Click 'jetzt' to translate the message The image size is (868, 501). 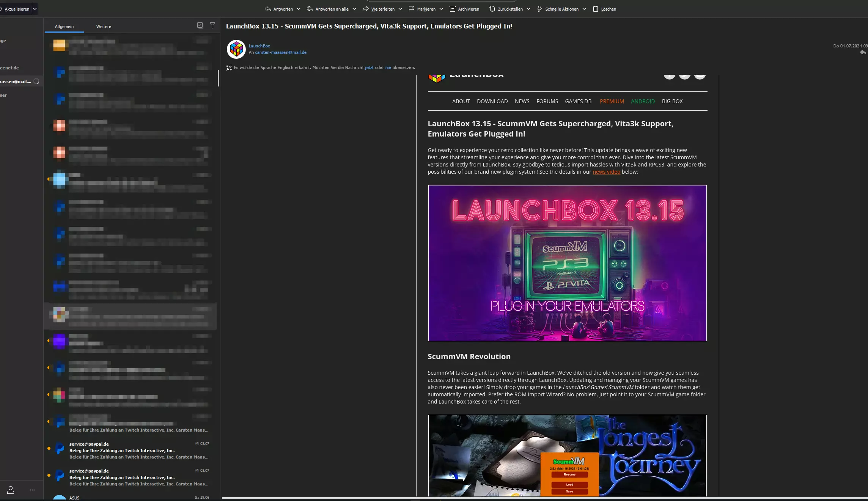coord(369,68)
